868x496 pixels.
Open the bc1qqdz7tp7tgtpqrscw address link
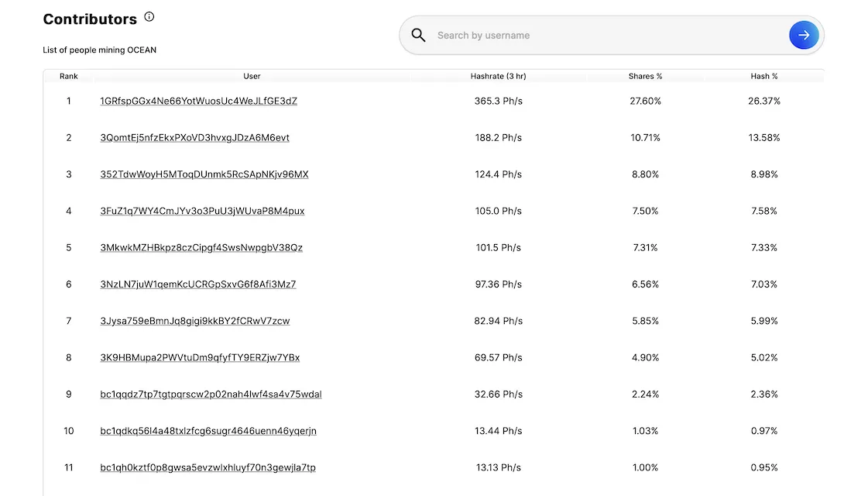point(211,394)
